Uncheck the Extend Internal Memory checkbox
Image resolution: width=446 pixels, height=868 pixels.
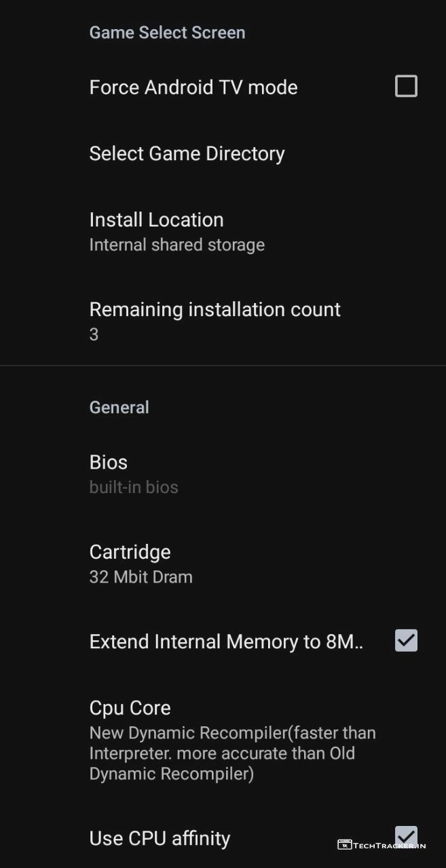tap(406, 641)
